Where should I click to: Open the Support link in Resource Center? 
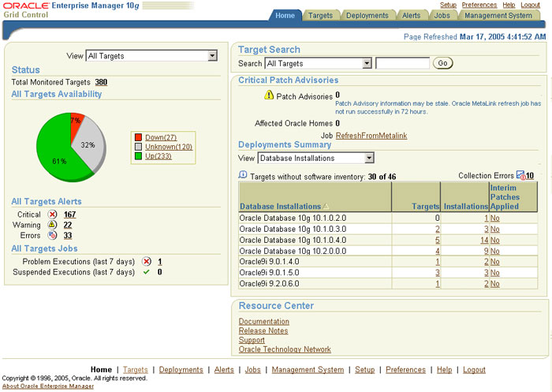coord(252,340)
